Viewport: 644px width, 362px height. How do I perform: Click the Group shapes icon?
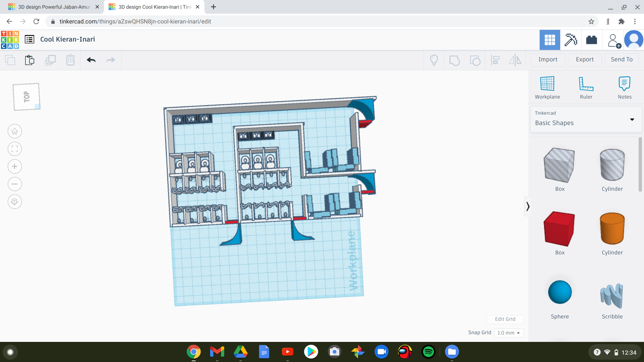(x=454, y=60)
